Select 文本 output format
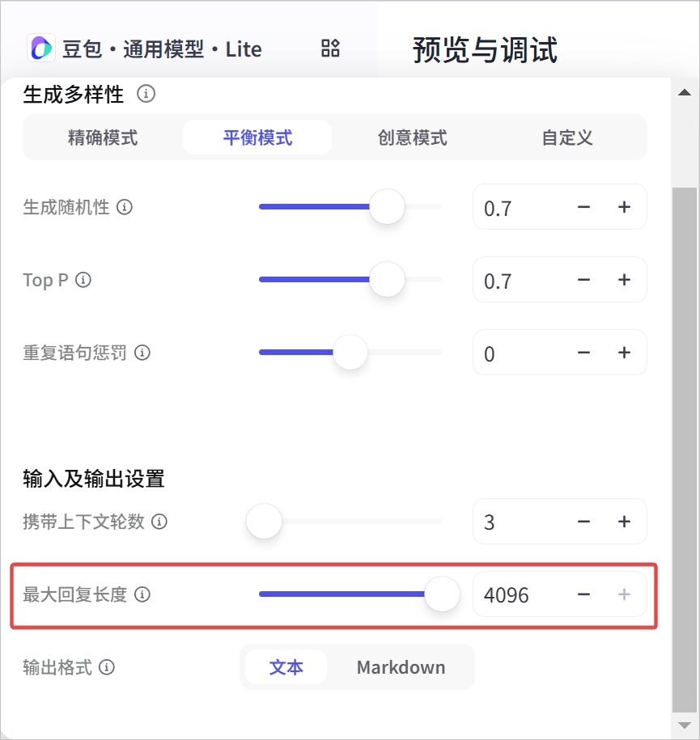The width and height of the screenshot is (700, 740). point(286,667)
